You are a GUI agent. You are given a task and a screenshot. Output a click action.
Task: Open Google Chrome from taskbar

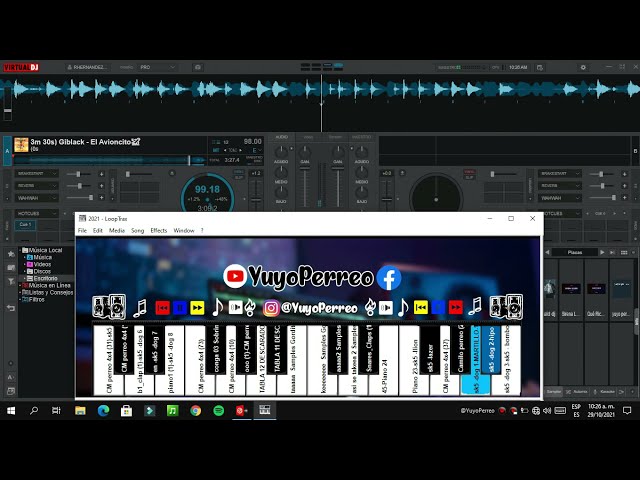[196, 411]
